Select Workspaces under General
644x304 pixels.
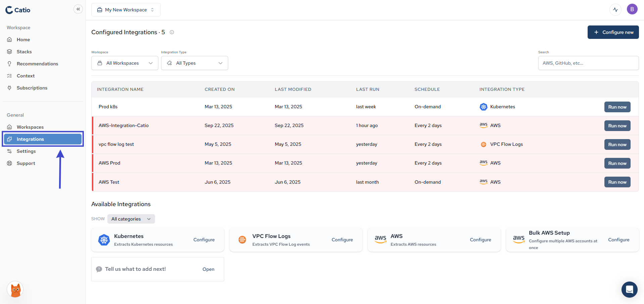point(30,127)
